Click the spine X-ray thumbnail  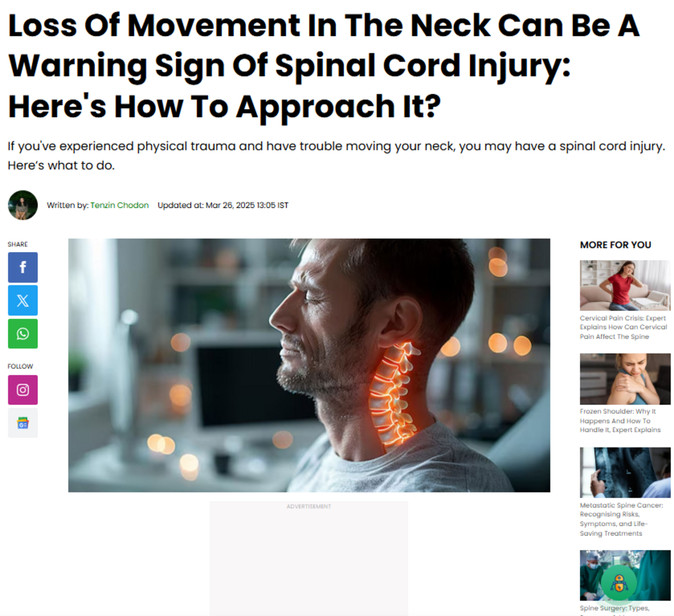coord(625,472)
